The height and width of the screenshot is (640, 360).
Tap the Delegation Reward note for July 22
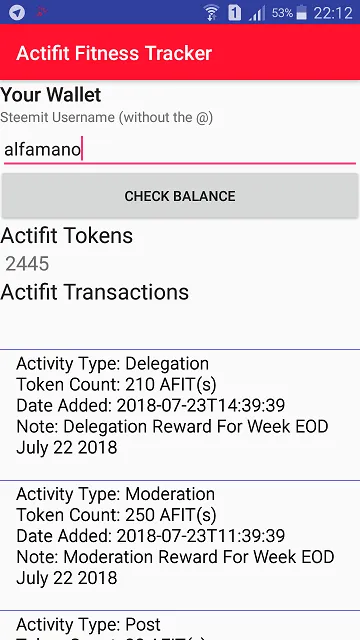(172, 437)
